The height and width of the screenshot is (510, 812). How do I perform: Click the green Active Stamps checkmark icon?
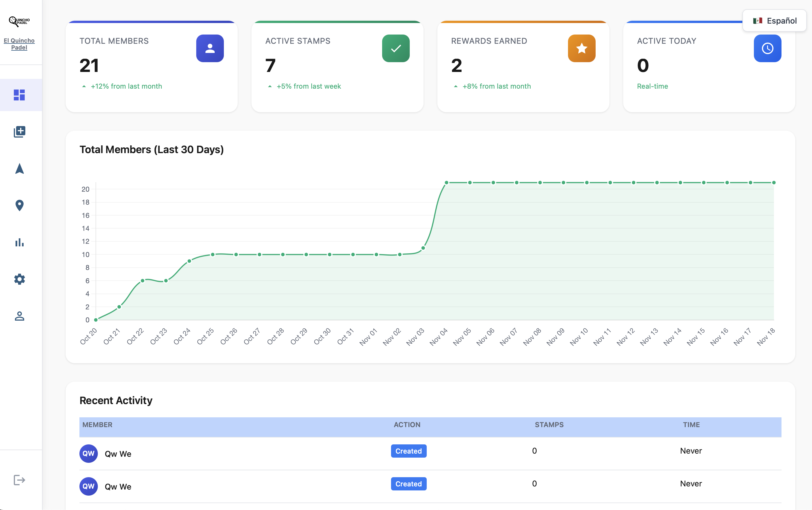(x=396, y=48)
